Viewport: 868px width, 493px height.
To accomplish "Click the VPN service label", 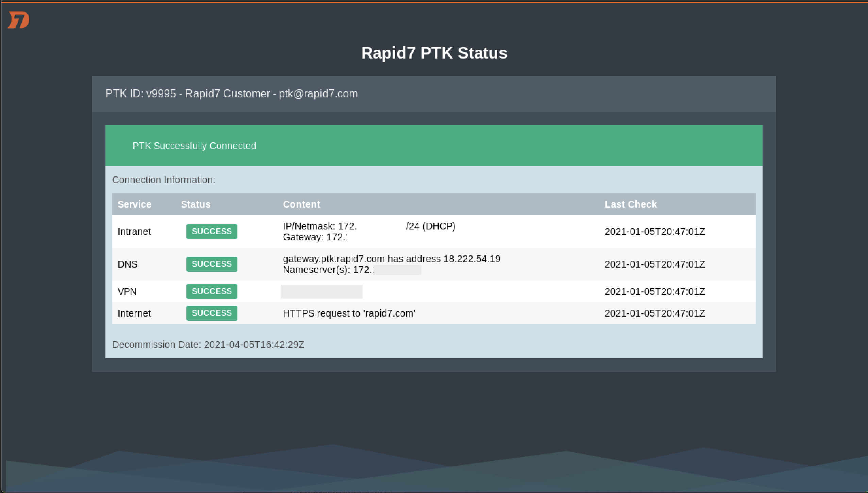I will (127, 291).
